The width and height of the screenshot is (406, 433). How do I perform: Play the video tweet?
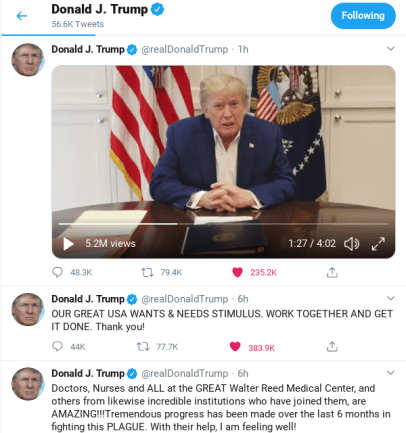68,244
